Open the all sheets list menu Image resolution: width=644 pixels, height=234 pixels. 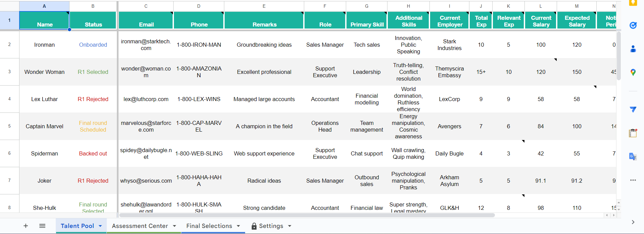pyautogui.click(x=42, y=226)
